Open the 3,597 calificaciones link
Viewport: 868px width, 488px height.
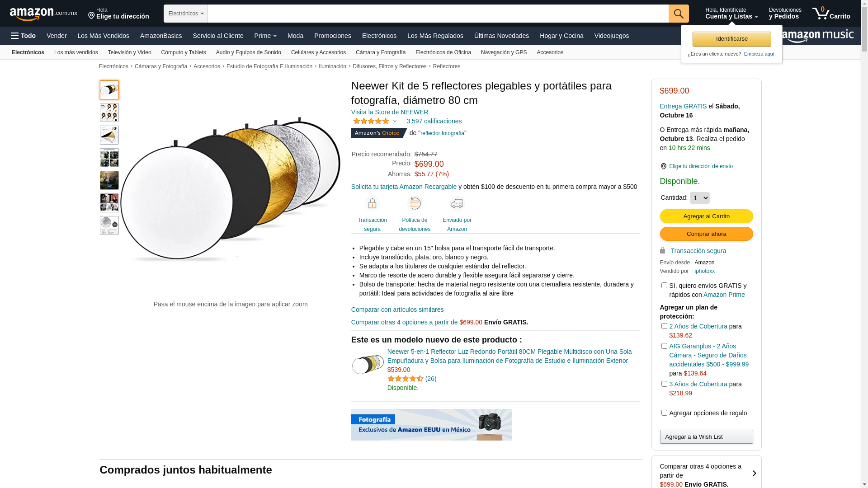434,121
